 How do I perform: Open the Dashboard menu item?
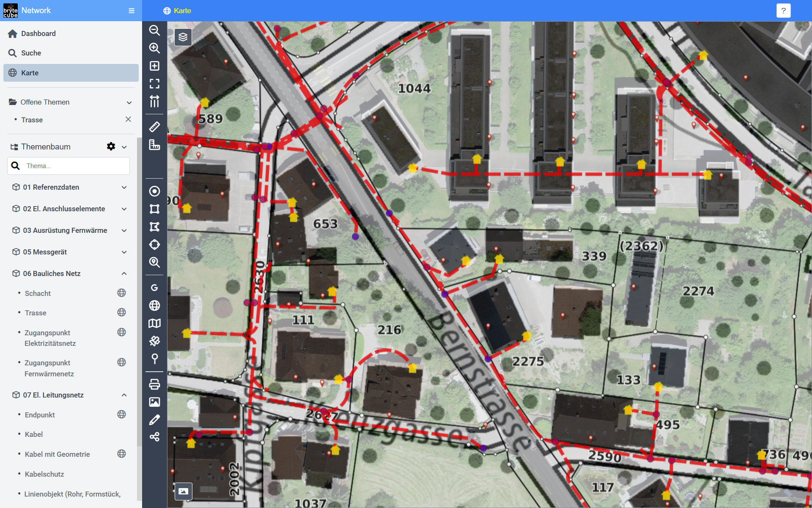coord(38,33)
